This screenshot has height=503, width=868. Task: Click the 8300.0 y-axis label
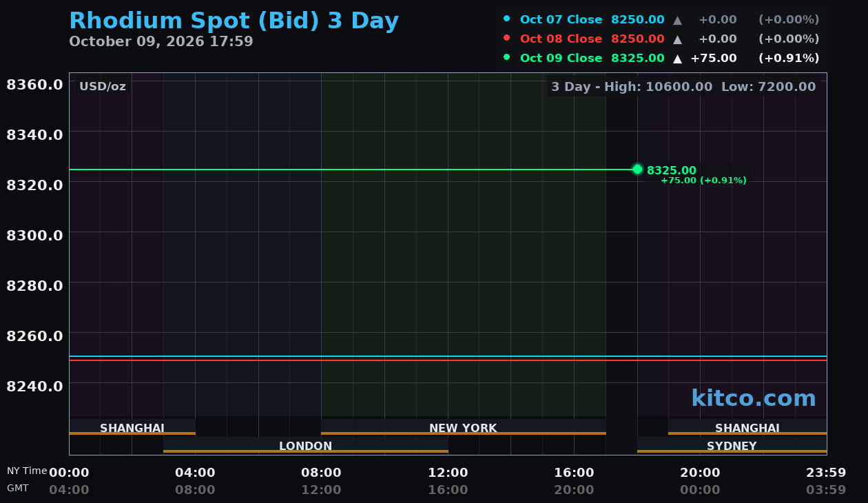(34, 235)
